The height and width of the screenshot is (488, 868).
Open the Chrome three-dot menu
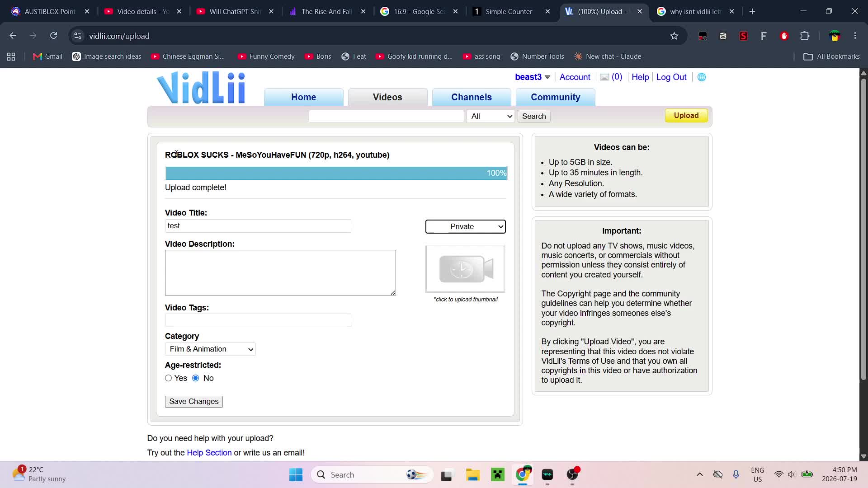coord(855,36)
